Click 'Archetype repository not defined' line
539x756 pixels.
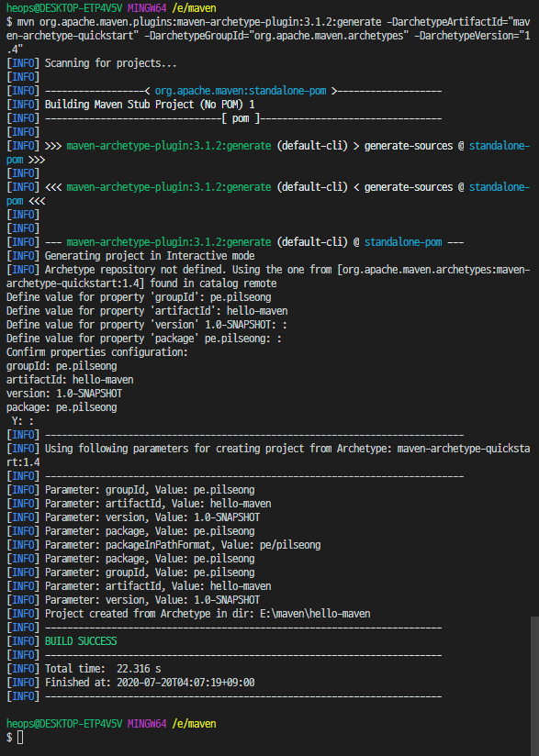pyautogui.click(x=268, y=276)
